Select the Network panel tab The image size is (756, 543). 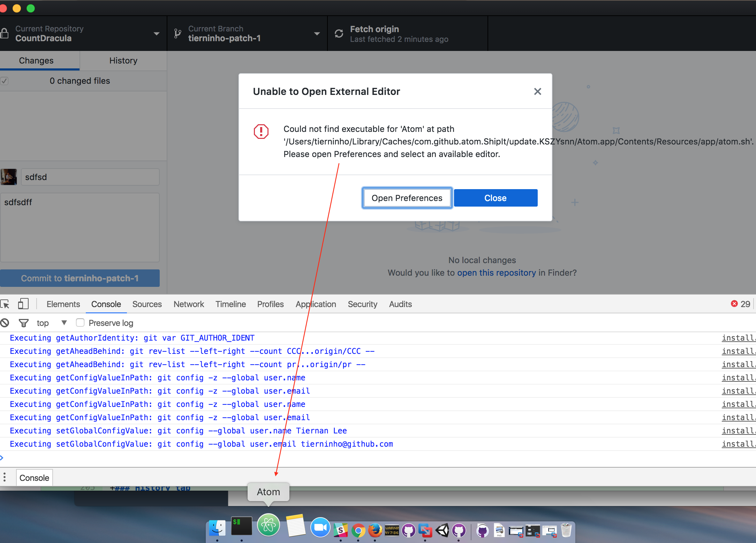click(x=188, y=304)
